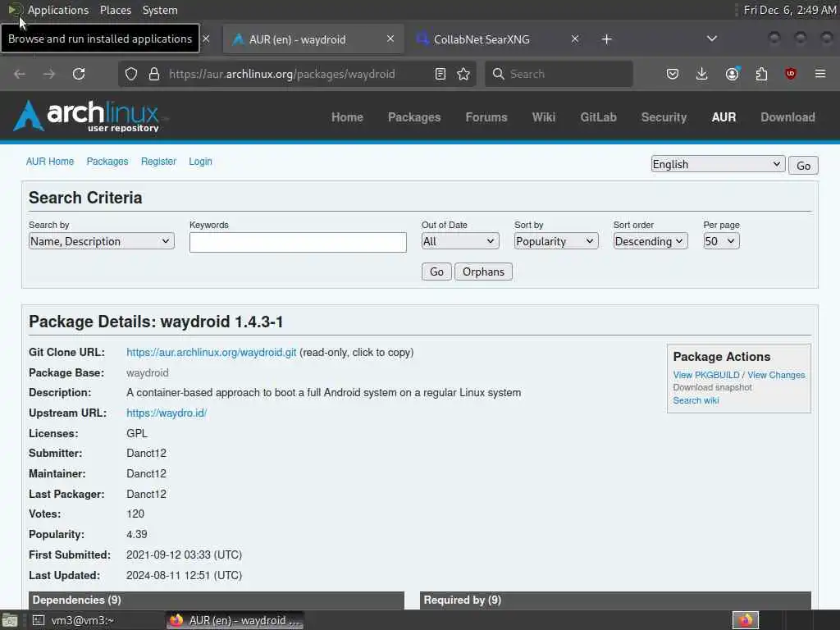Click the browser Search box
Viewport: 840px width, 630px height.
[x=559, y=74]
